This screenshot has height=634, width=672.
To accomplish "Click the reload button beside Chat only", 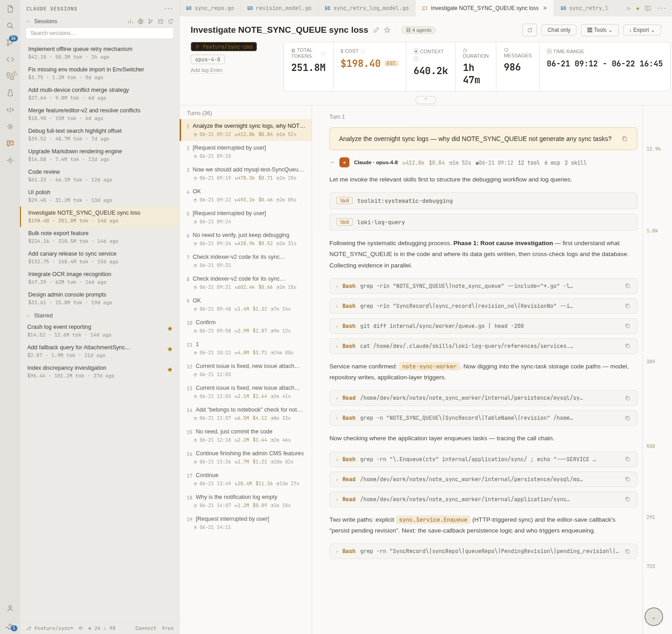I will [530, 30].
